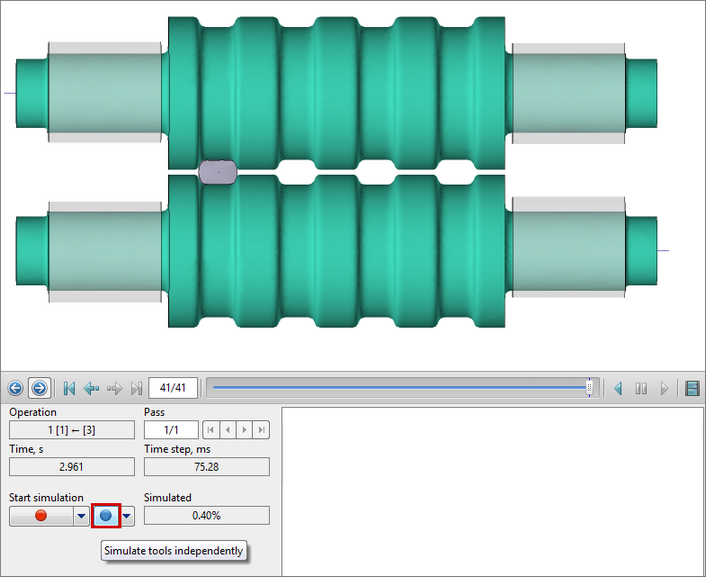Click the back navigation arrow icon

point(15,388)
